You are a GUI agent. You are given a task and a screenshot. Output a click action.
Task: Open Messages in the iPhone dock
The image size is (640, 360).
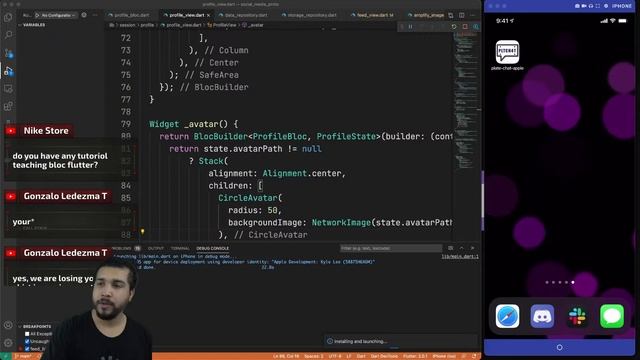coord(612,316)
